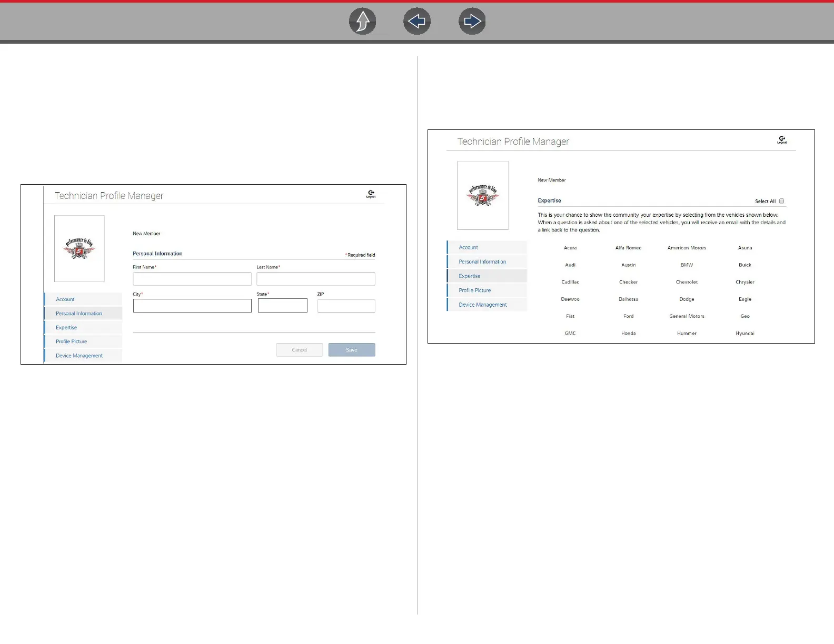
Task: Select Profile Picture in Expertise screen sidebar
Action: pos(487,290)
